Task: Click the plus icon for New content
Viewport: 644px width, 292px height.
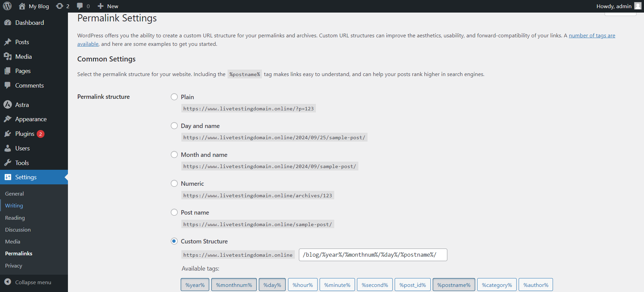Action: [x=101, y=6]
